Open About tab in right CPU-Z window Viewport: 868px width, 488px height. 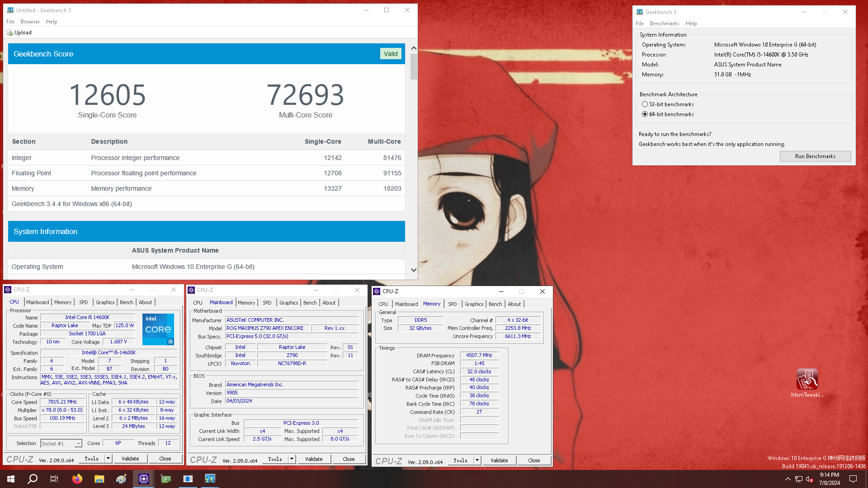pyautogui.click(x=514, y=304)
